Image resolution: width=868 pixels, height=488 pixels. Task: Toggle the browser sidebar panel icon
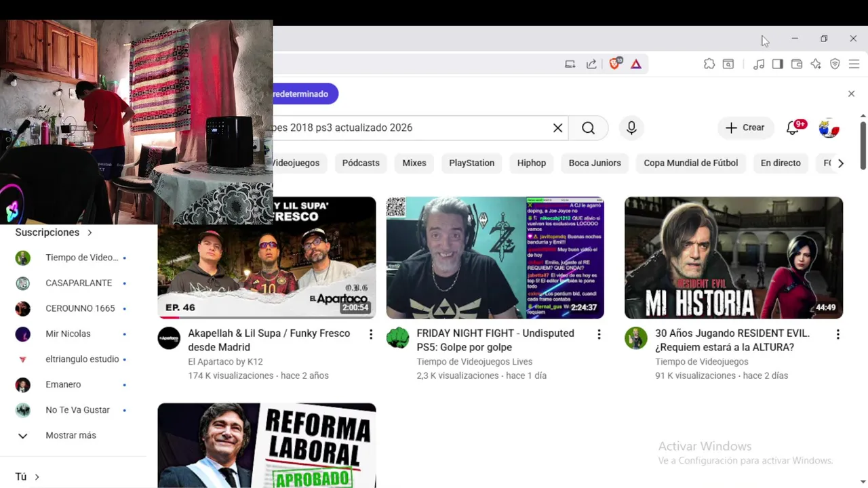tap(778, 64)
